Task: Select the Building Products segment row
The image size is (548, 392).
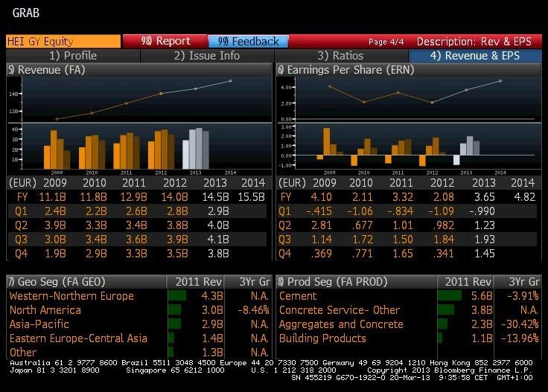Action: coord(409,338)
